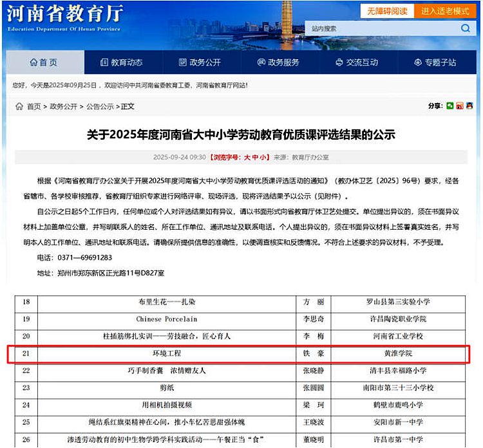Click the 进入适老模式 button
The width and height of the screenshot is (483, 448).
pyautogui.click(x=445, y=11)
